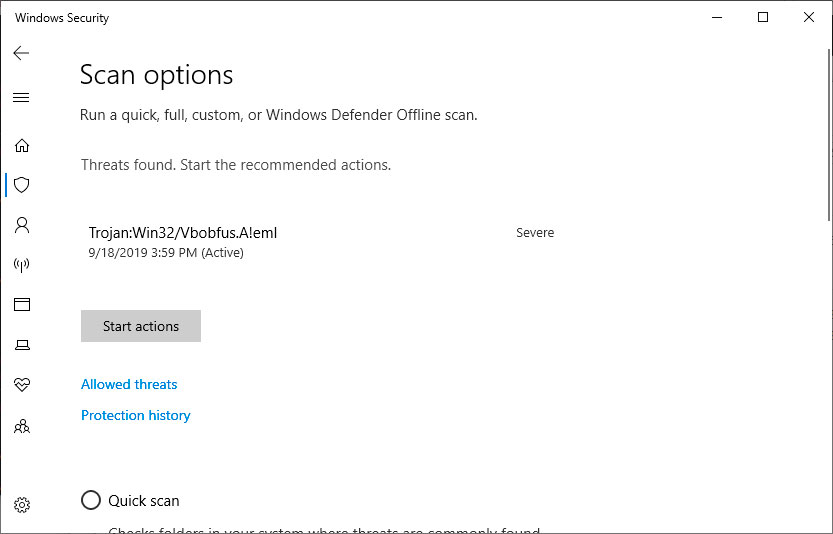Go to the Home sidebar icon
Image resolution: width=833 pixels, height=534 pixels.
[21, 145]
